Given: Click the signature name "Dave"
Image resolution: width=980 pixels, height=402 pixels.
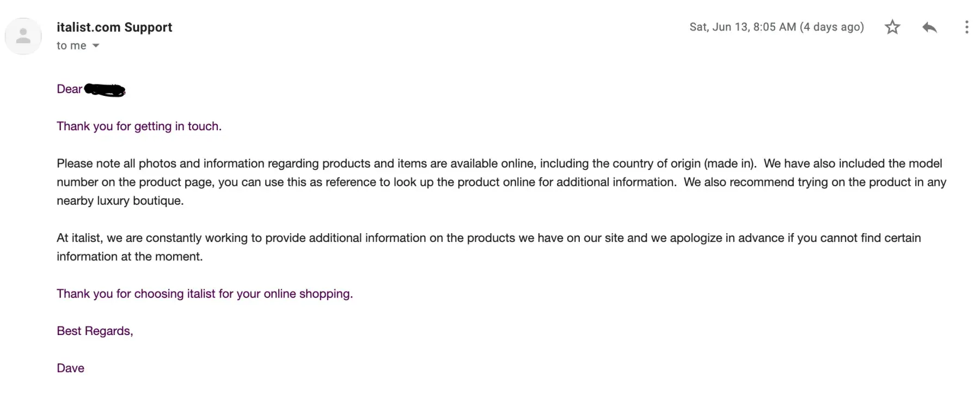Looking at the screenshot, I should coord(71,368).
